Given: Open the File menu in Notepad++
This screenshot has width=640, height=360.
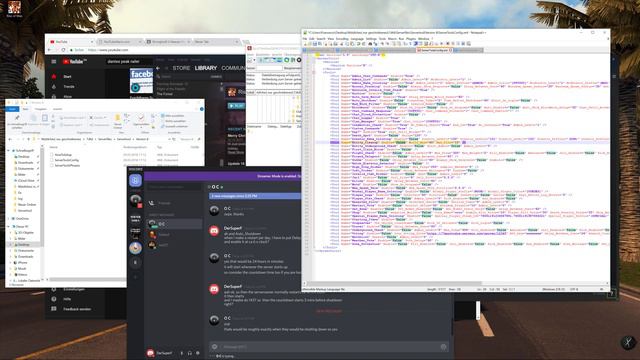Looking at the screenshot, I should 304,39.
